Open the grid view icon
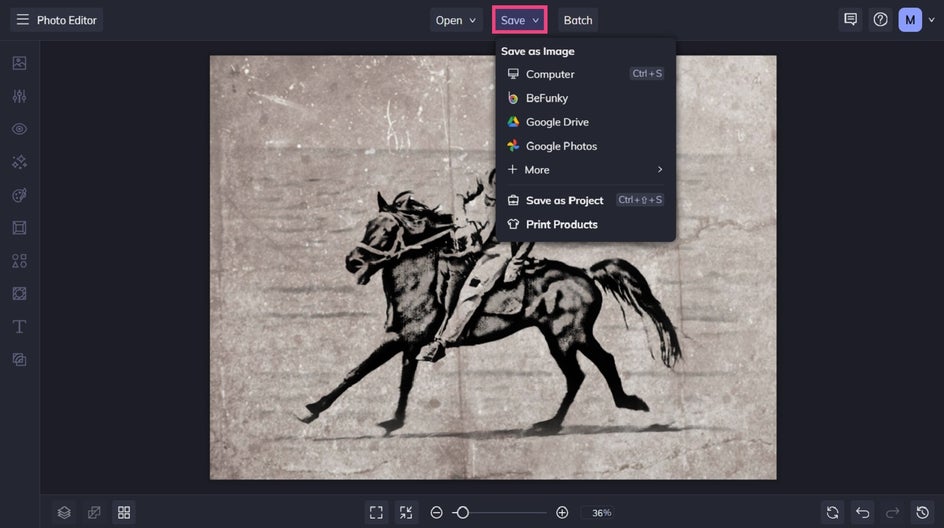This screenshot has width=944, height=528. [124, 512]
